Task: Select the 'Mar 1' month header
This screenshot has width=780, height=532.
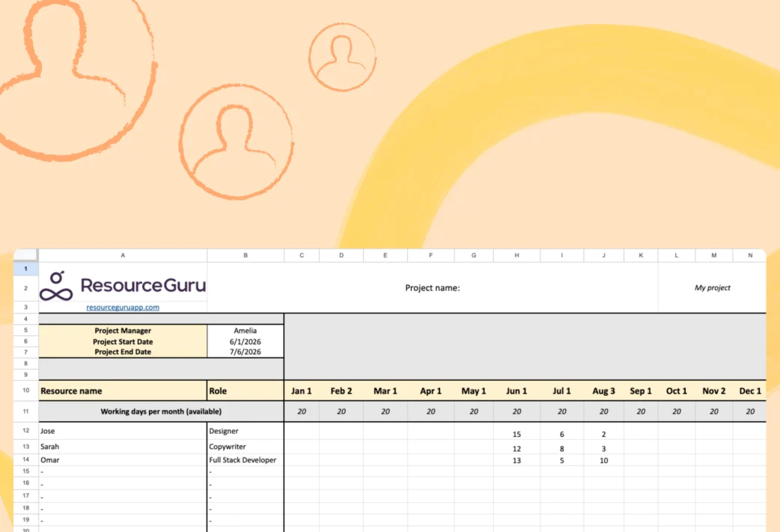Action: pyautogui.click(x=386, y=391)
